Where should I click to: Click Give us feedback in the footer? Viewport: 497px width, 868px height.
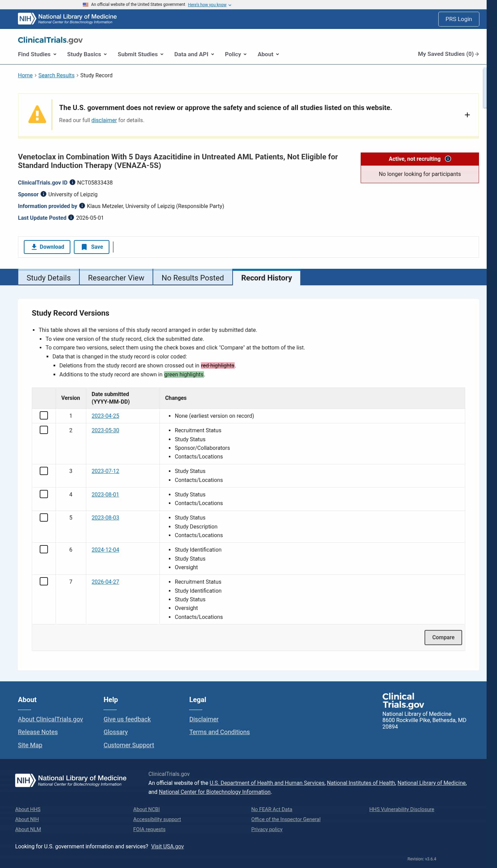127,719
